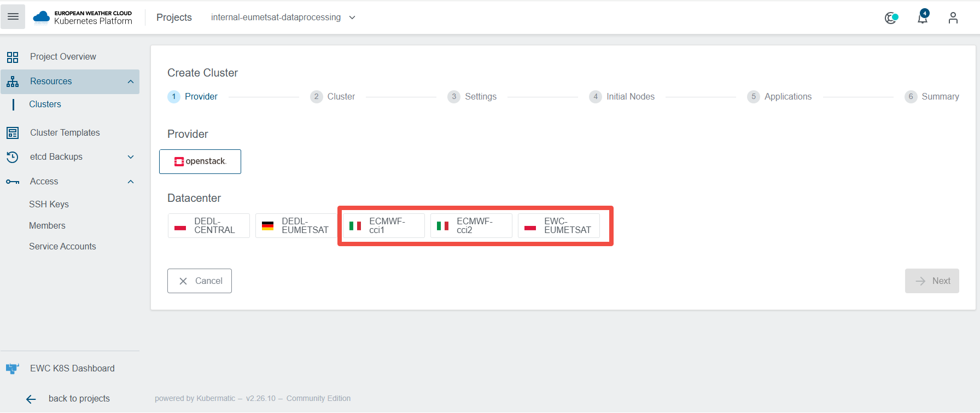Image resolution: width=980 pixels, height=413 pixels.
Task: Expand the etcd Backups chevron
Action: coord(131,157)
